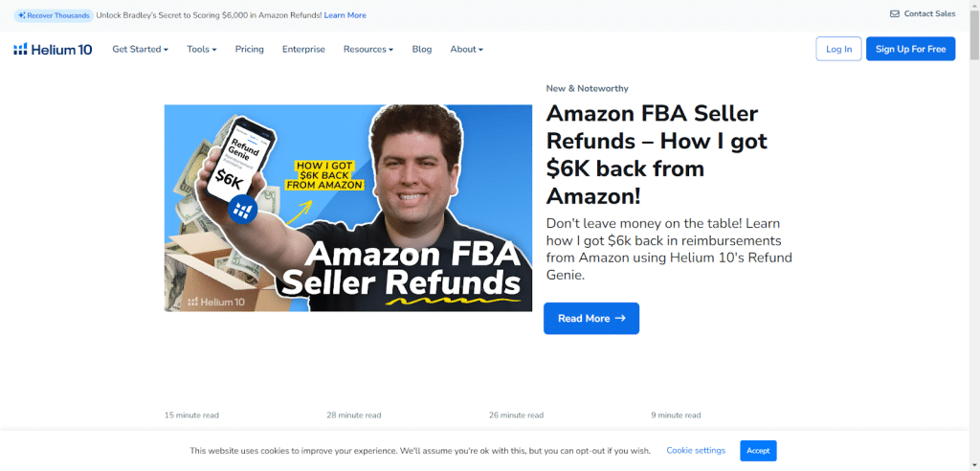Open the About dropdown menu
Viewport: 980px width, 471px height.
466,50
